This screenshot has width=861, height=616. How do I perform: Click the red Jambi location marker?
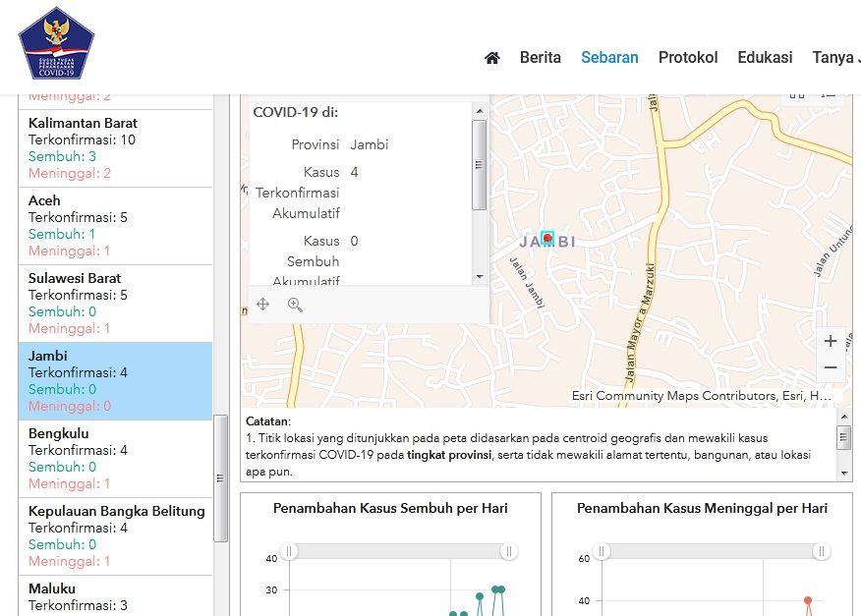point(547,239)
